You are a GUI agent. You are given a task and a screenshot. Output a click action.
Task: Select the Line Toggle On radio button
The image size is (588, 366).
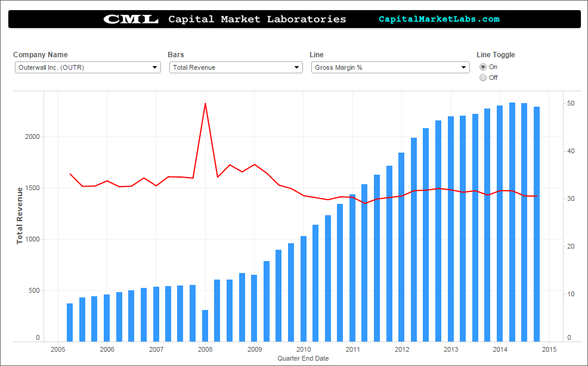pos(483,67)
